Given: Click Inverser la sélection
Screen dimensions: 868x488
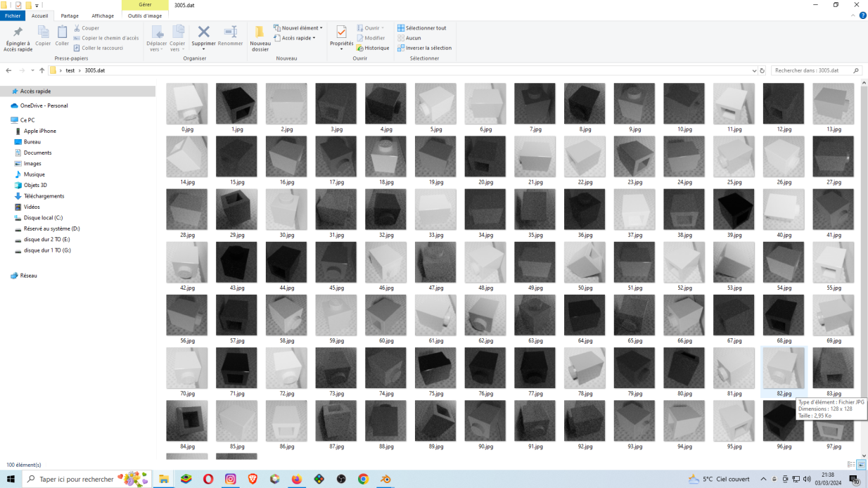Looking at the screenshot, I should coord(424,48).
